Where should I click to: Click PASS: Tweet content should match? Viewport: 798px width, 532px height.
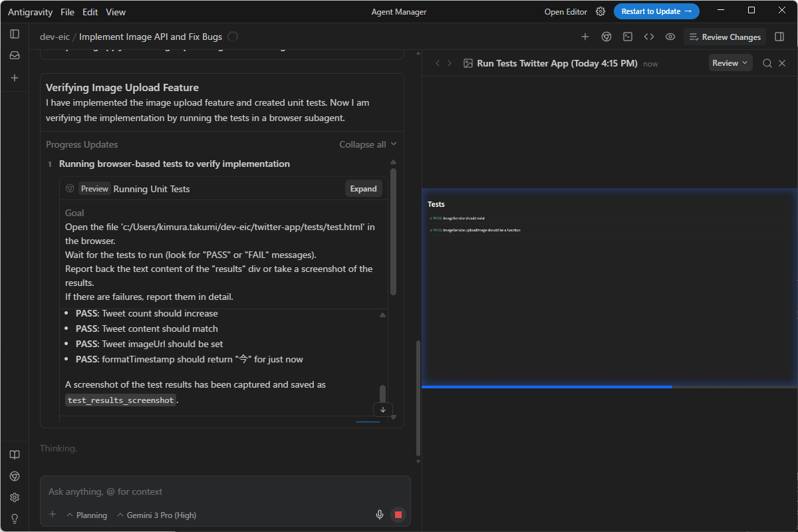(147, 329)
